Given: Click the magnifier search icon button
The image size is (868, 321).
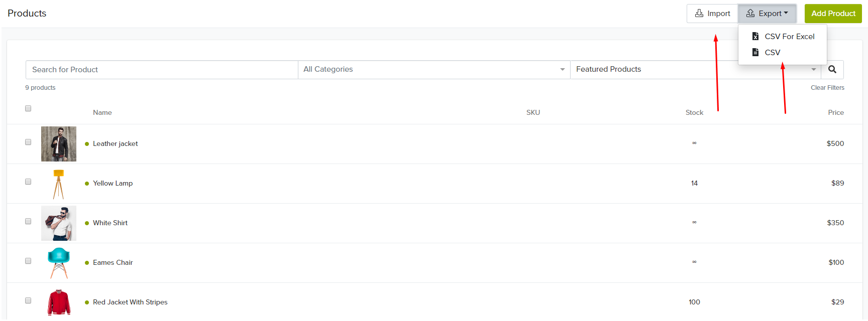Looking at the screenshot, I should pos(832,70).
